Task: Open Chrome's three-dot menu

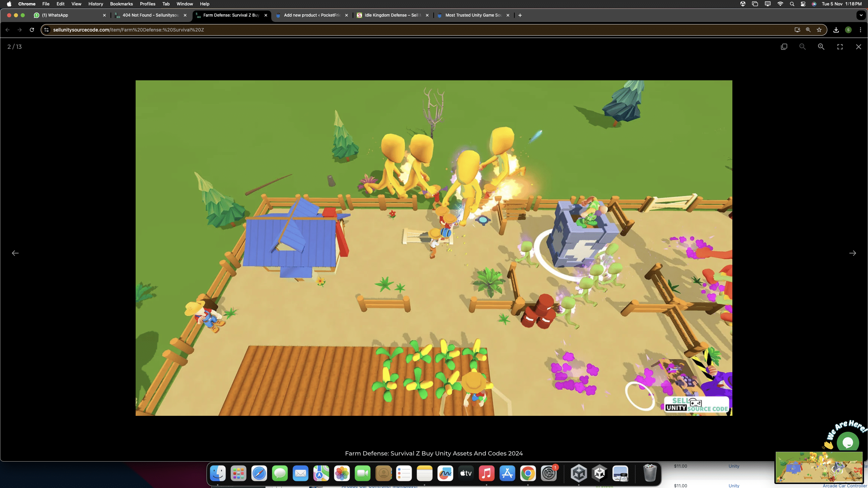Action: tap(861, 30)
